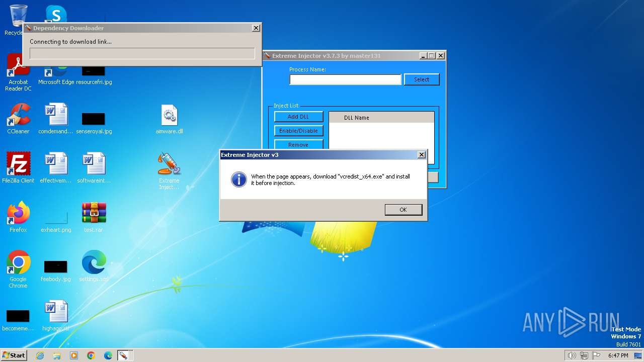The width and height of the screenshot is (644, 362).
Task: Open the Action Center flag icon
Action: pyautogui.click(x=596, y=355)
